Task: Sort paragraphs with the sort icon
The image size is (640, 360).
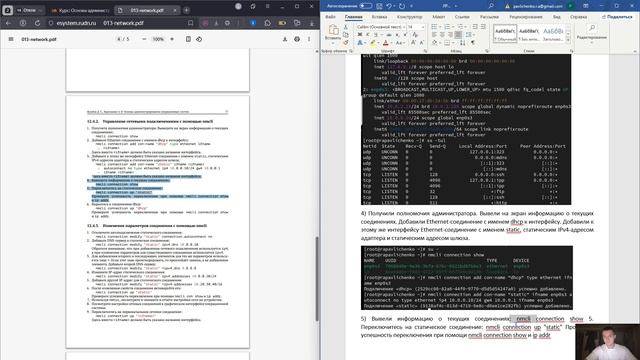Action: [x=462, y=42]
